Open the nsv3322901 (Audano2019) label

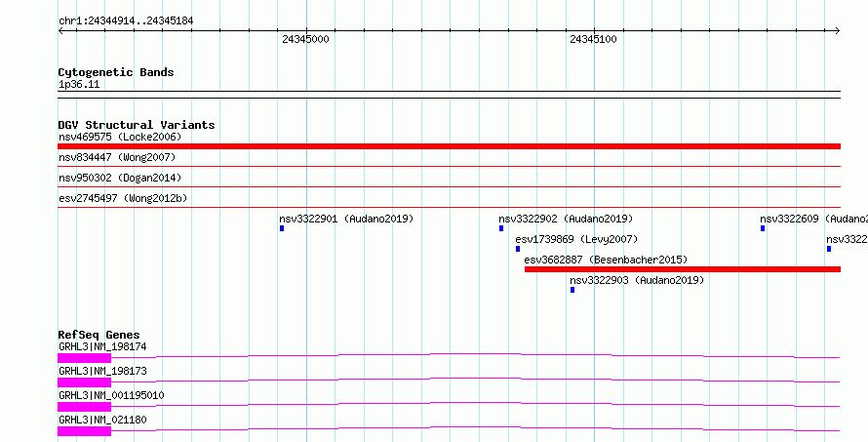click(346, 219)
